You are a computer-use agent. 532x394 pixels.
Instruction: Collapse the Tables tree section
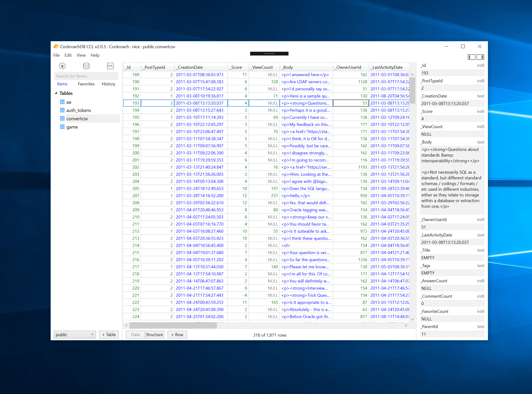pos(56,93)
